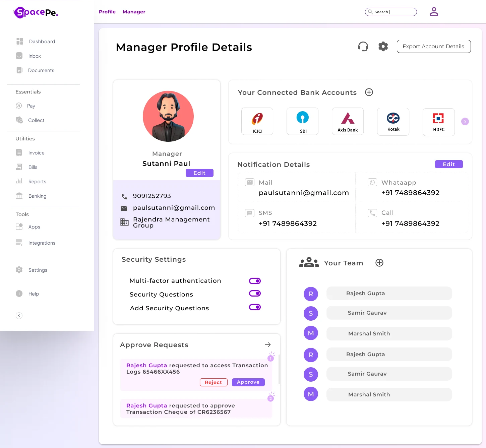The height and width of the screenshot is (448, 486).
Task: Edit the Notification Details
Action: (449, 164)
